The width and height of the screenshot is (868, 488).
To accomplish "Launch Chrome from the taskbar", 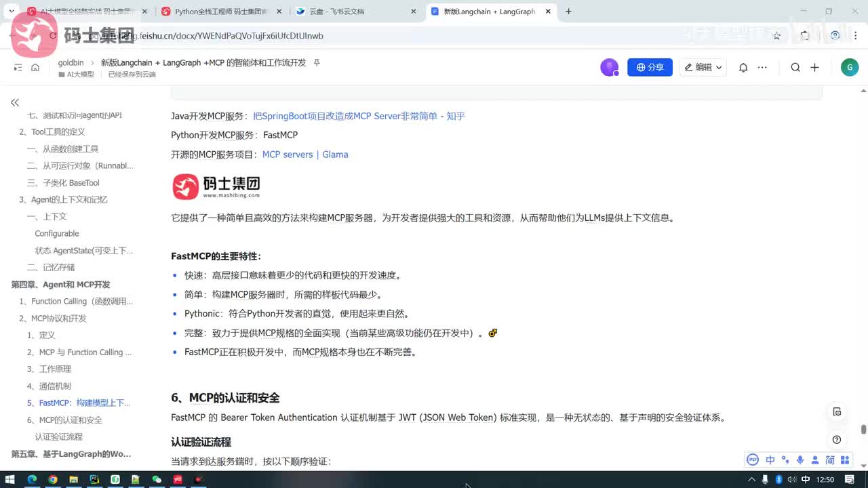I will click(53, 479).
